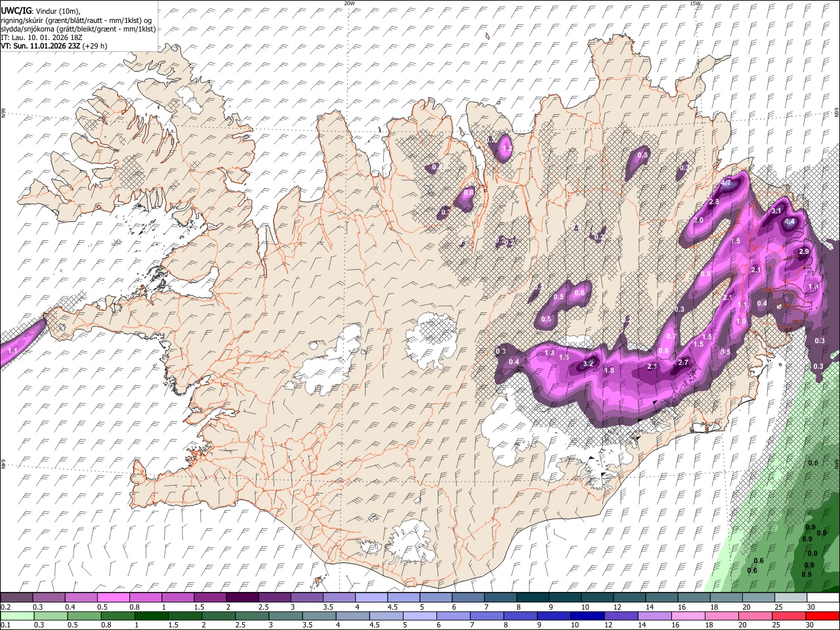Click the 'slydda/snjókoma' legend description line
The height and width of the screenshot is (630, 840).
coord(78,29)
